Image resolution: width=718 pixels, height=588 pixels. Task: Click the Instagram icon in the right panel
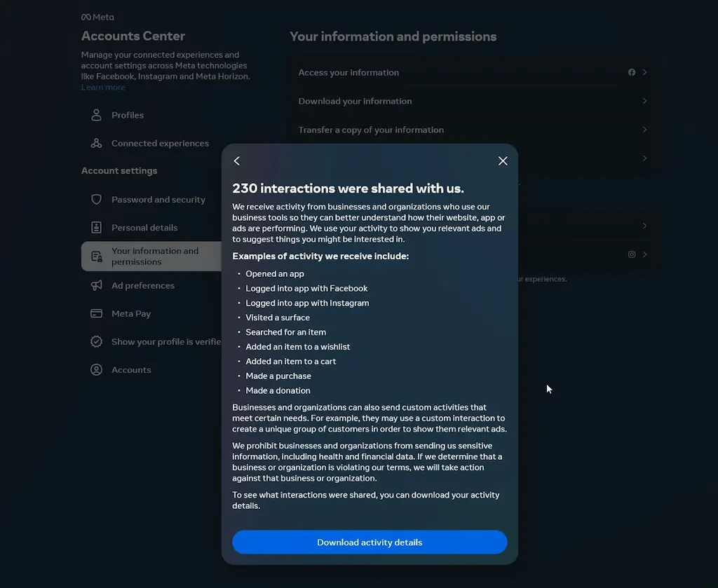click(x=632, y=254)
